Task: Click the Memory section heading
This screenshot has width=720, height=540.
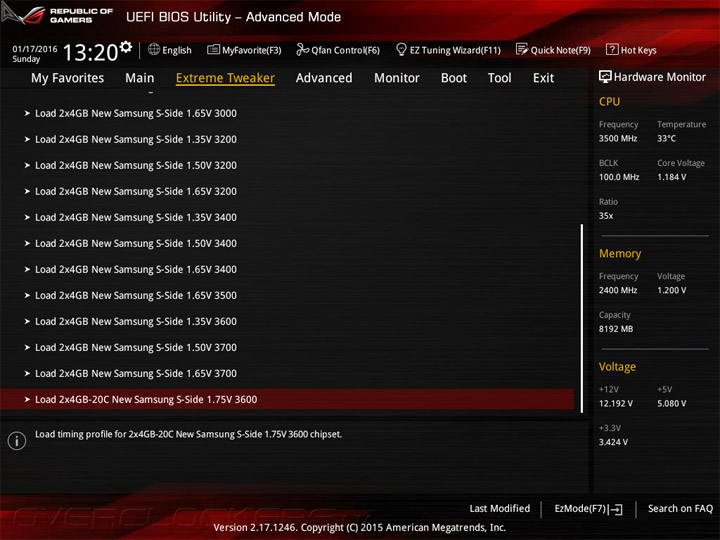Action: (x=619, y=253)
